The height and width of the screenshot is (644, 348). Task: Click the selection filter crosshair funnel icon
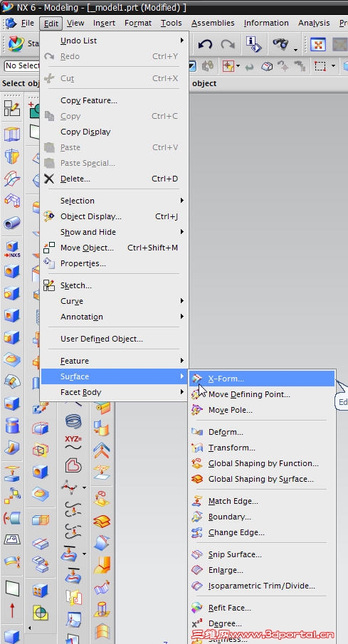228,65
